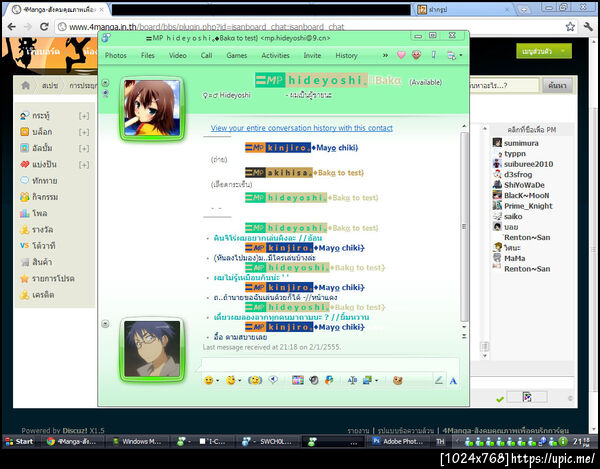The height and width of the screenshot is (469, 600).
Task: Switch to handwriting pen mode
Action: click(x=439, y=380)
